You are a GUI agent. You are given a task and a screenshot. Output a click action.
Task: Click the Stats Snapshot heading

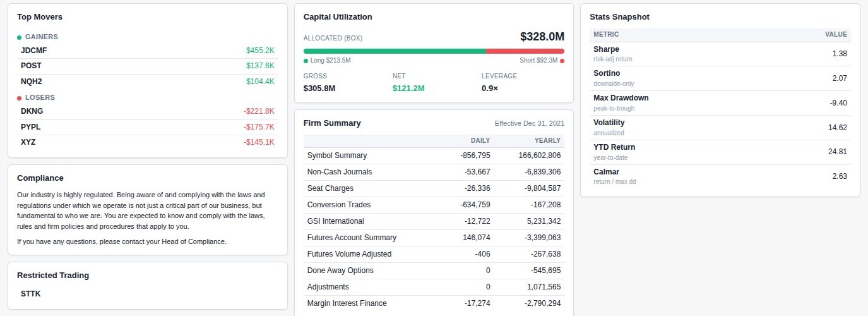[619, 17]
